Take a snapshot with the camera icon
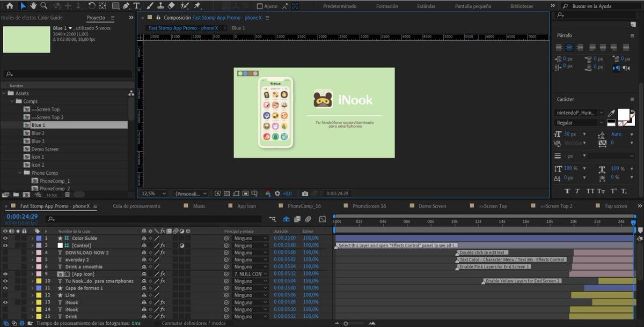644x327 pixels. (x=305, y=194)
